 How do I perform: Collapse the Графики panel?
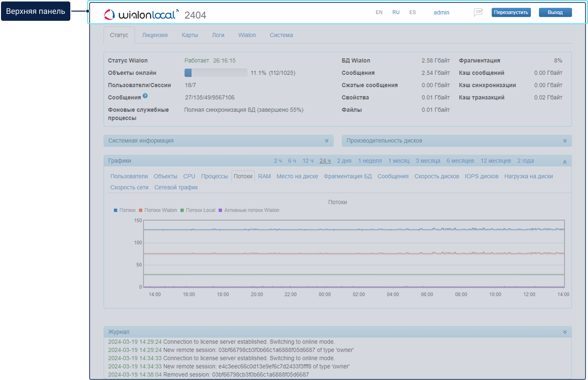pyautogui.click(x=565, y=161)
